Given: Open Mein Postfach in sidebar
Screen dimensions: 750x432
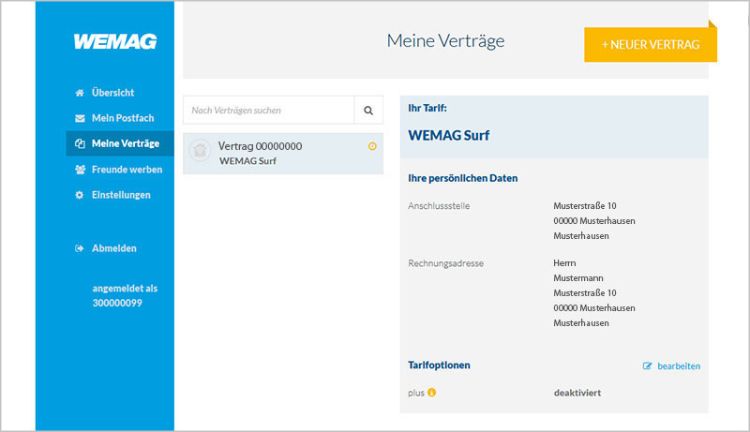Looking at the screenshot, I should 123,118.
